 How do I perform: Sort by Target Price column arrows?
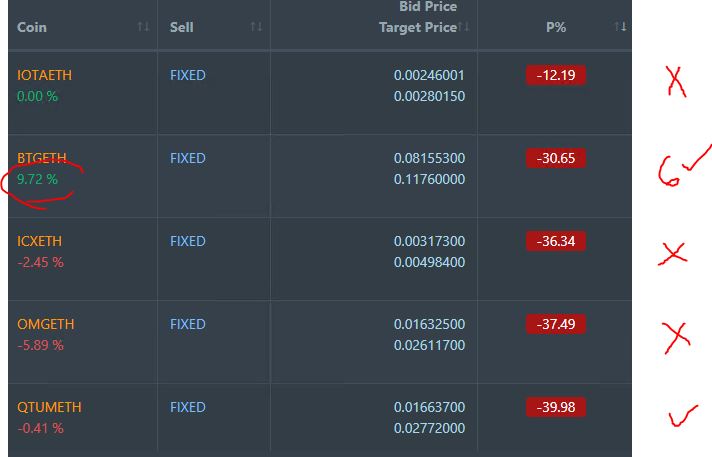pyautogui.click(x=464, y=27)
